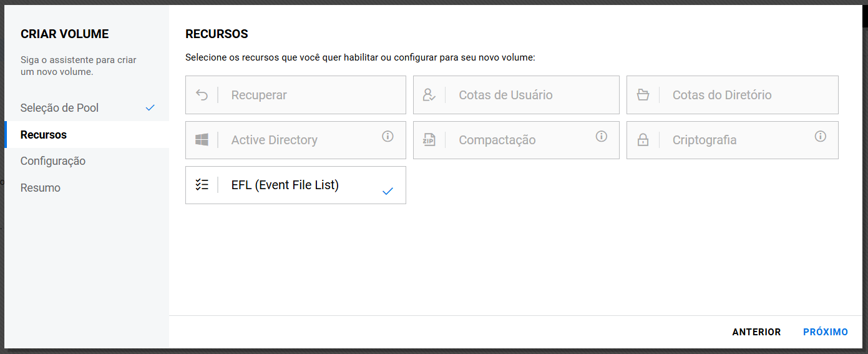The width and height of the screenshot is (868, 354).
Task: Click the Cotas do Diretório folder icon
Action: pyautogui.click(x=643, y=95)
